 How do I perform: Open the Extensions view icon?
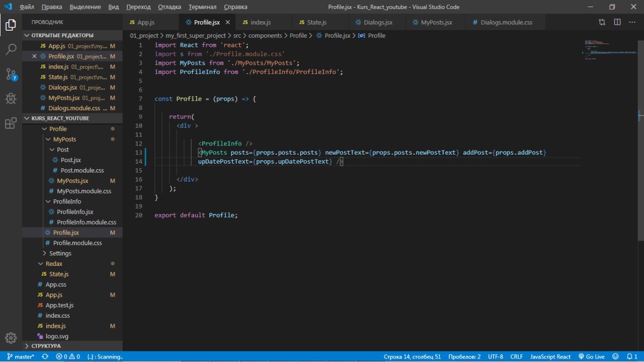tap(11, 123)
